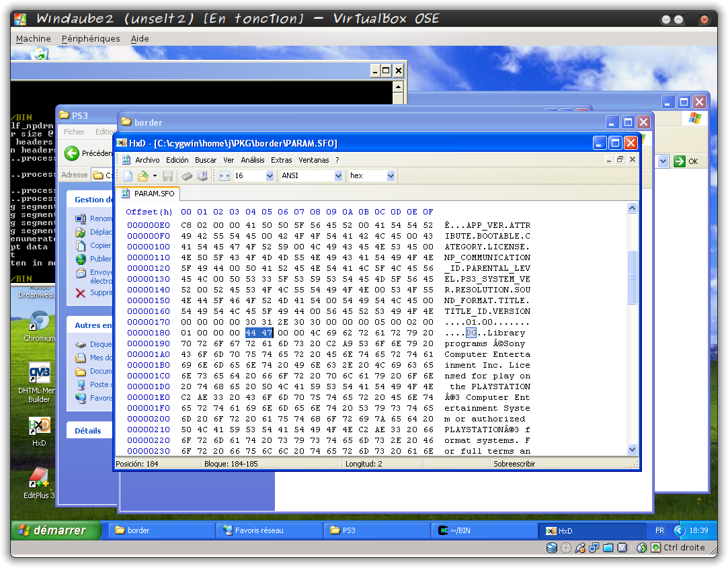Open Fichier menu in PS3 window
The height and width of the screenshot is (570, 728).
[x=75, y=132]
